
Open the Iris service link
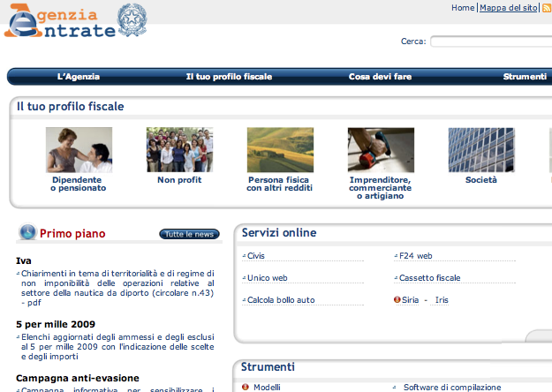click(442, 300)
